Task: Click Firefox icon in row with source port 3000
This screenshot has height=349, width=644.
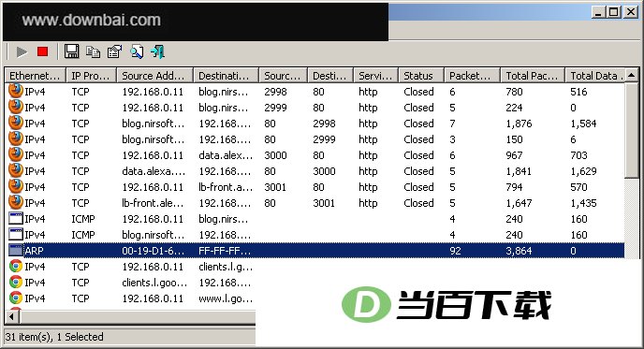Action: coord(16,154)
